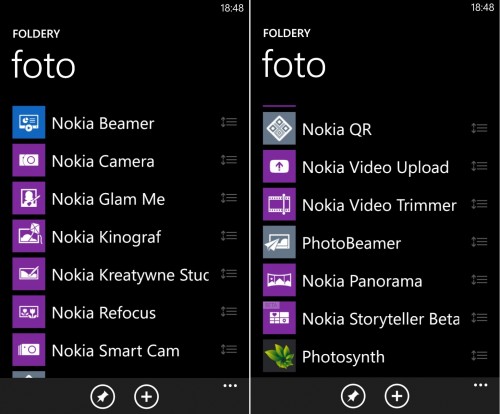Expand the right app bar's three-dot menu
Image resolution: width=500 pixels, height=414 pixels.
coord(480,385)
